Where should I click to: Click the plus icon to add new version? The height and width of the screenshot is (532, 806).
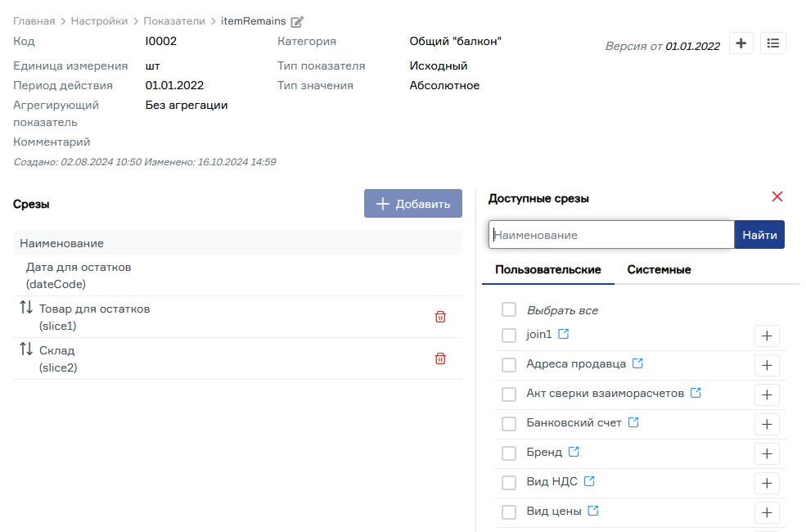click(x=741, y=43)
